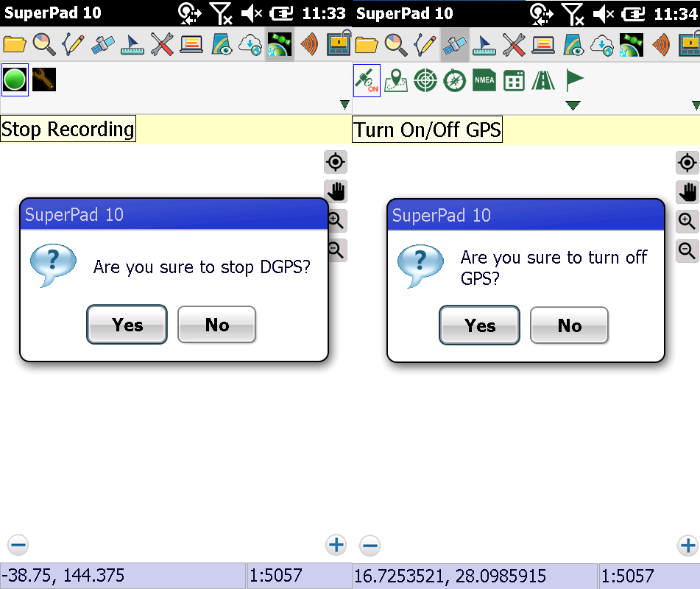Click zoom out magnifier on right map
Viewport: 700px width, 589px height.
pyautogui.click(x=687, y=251)
